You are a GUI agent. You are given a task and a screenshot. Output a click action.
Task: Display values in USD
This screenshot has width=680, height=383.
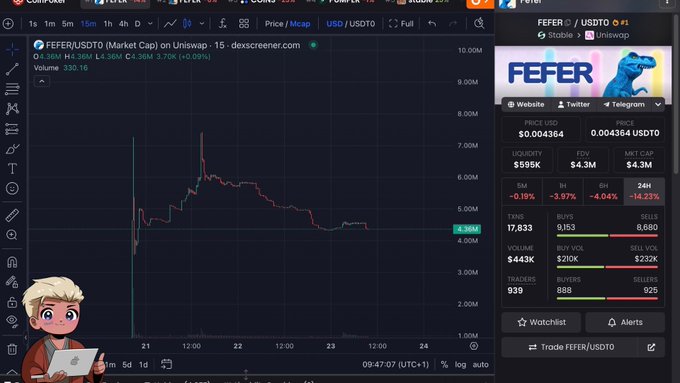pyautogui.click(x=334, y=24)
